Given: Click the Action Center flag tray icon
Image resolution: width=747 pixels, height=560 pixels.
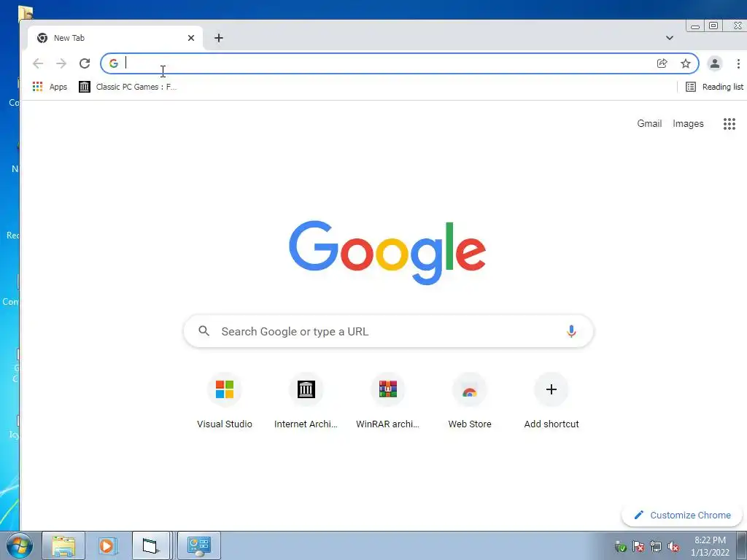Looking at the screenshot, I should 638,546.
